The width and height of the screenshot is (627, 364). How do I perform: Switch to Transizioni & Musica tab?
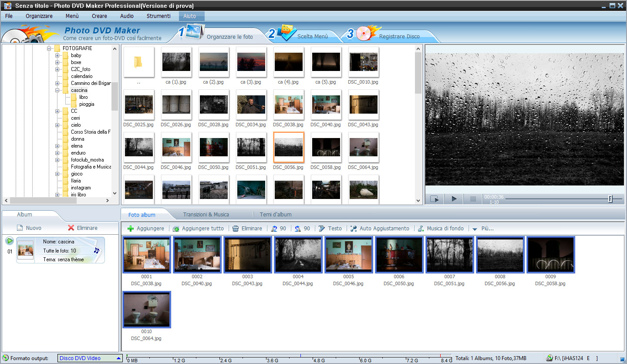[x=206, y=214]
